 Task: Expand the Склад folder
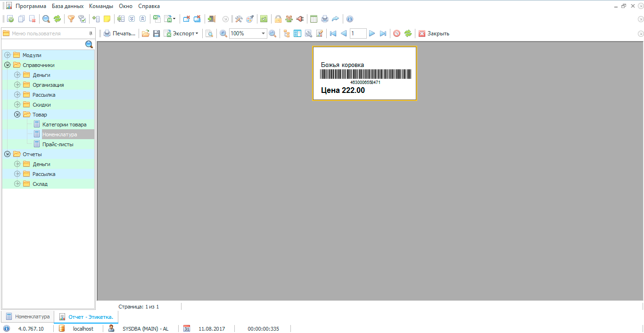point(17,184)
